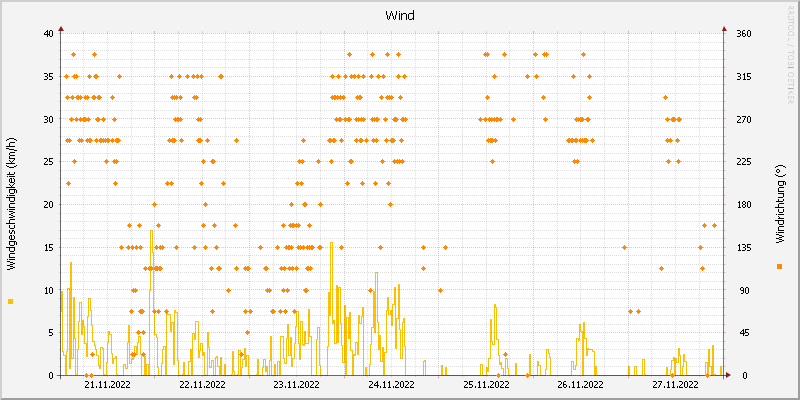Click the left axis value 40
Screen dimensions: 800x400
coord(49,34)
